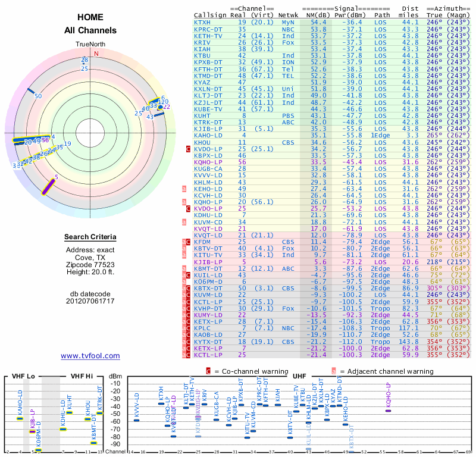Image resolution: width=476 pixels, height=457 pixels.
Task: Click the adjacent warning marker beside KITU-TV
Action: pos(184,255)
